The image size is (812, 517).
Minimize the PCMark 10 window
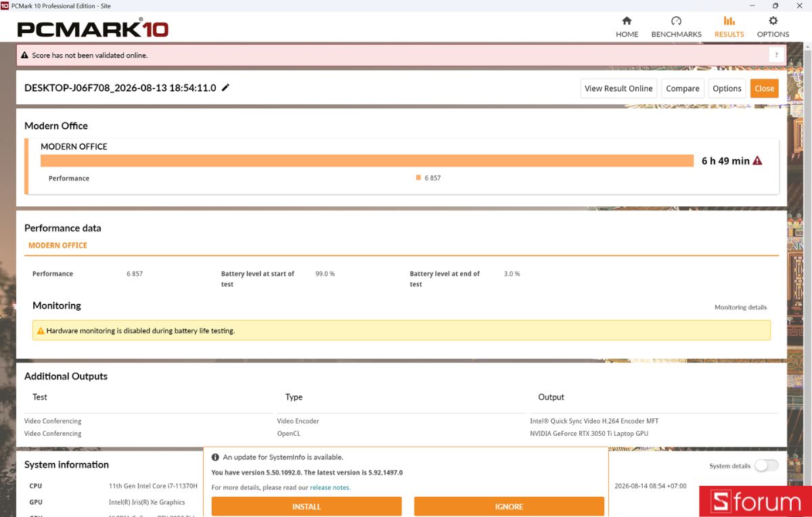[x=752, y=5]
